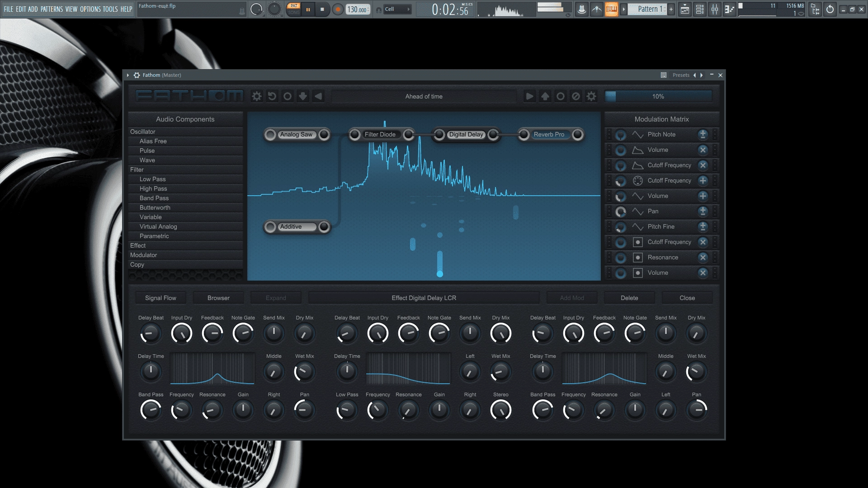Select next plugin preset arrow in titlebar
868x488 pixels.
coord(702,75)
